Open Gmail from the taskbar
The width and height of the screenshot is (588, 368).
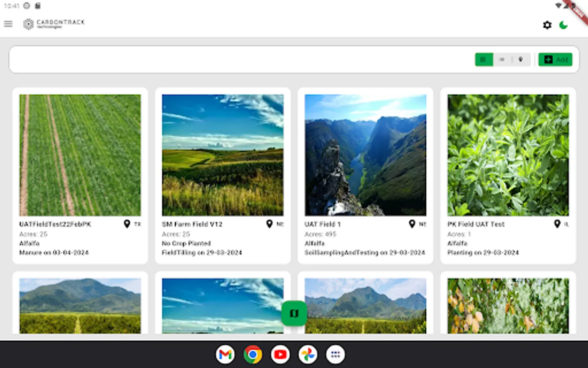pyautogui.click(x=225, y=355)
